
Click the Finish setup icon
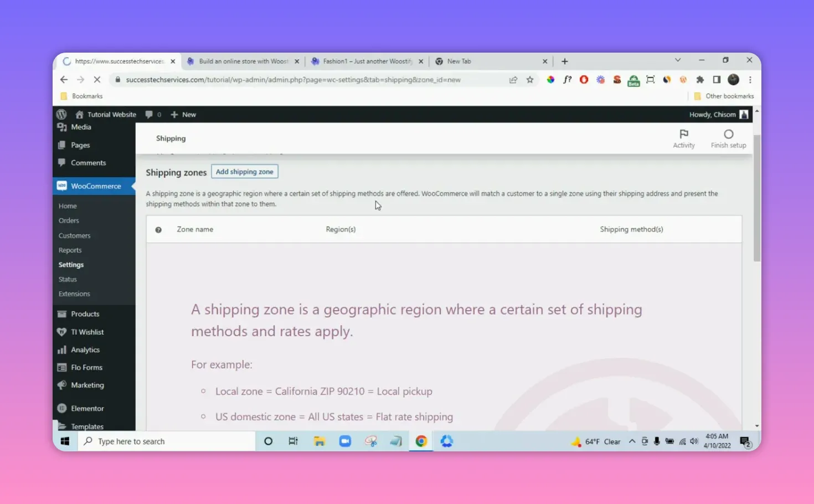tap(728, 135)
